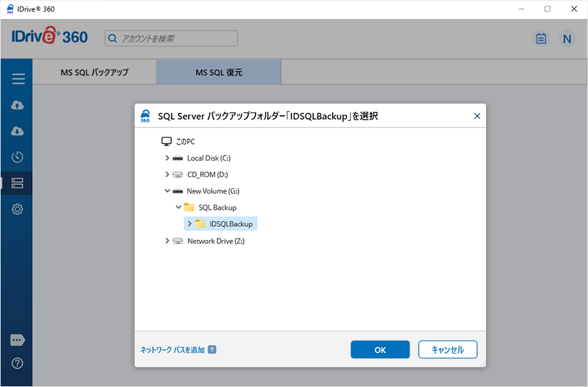Open the settings gear icon
Viewport: 588px width, 387px height.
tap(17, 209)
